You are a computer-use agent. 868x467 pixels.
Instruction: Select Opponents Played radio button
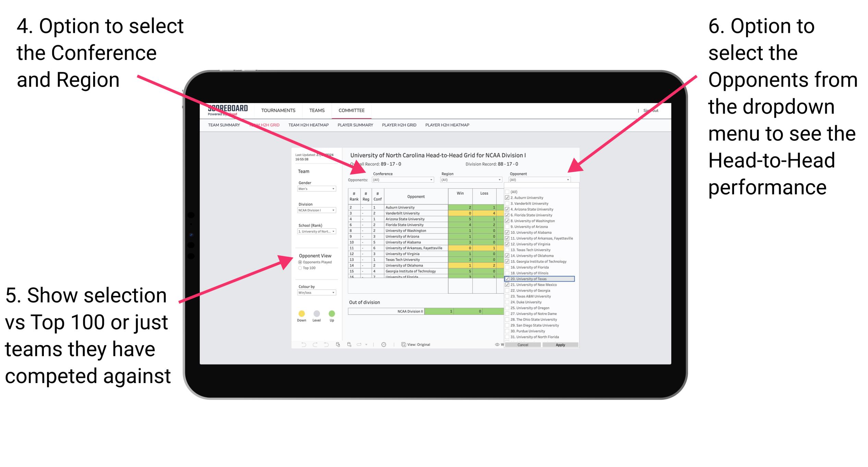[300, 262]
